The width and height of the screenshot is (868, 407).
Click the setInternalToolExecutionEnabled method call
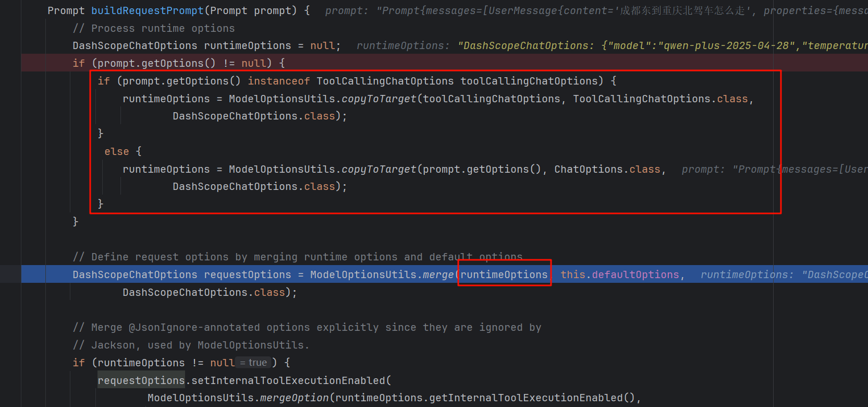(288, 380)
